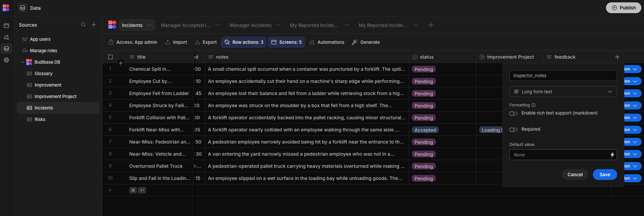
Task: Open the Long form text type dropdown
Action: [563, 92]
